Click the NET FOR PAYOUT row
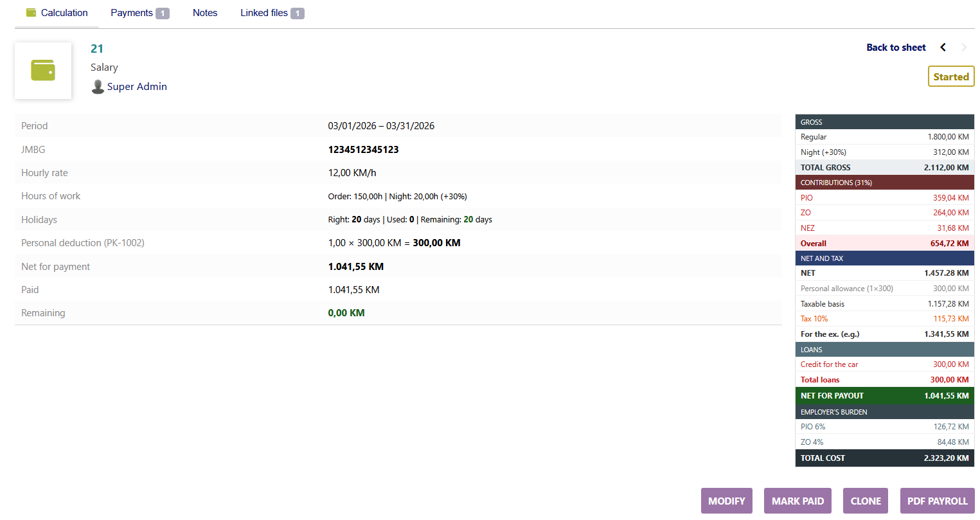Image resolution: width=980 pixels, height=520 pixels. point(885,396)
